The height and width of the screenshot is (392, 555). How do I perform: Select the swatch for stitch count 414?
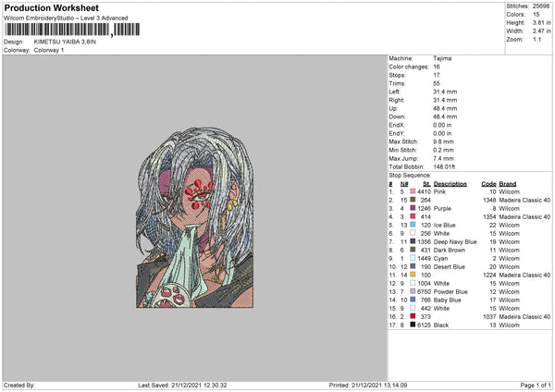coord(413,216)
